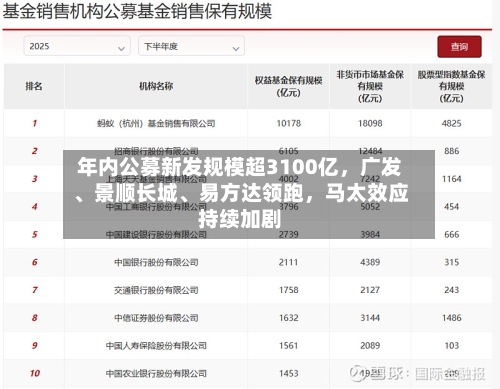Click rank number 5 cell

[x=34, y=235]
